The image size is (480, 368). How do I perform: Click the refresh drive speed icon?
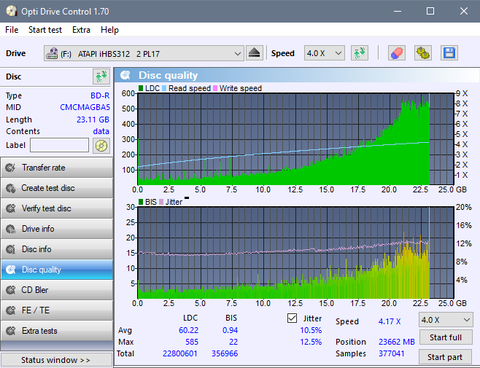(x=359, y=53)
